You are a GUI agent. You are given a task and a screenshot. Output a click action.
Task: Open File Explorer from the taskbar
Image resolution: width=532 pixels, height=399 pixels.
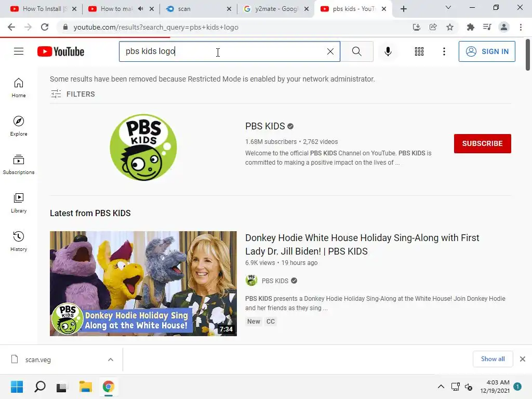(86, 387)
